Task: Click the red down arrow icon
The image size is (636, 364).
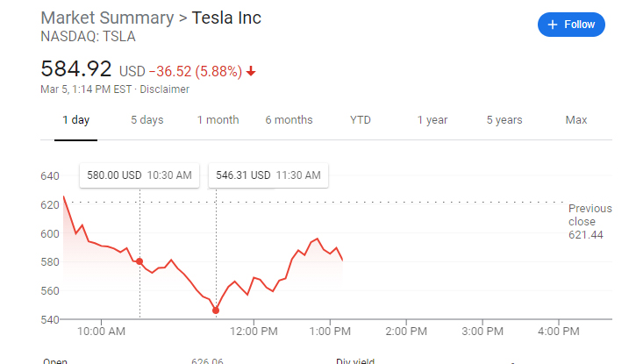Action: 252,71
